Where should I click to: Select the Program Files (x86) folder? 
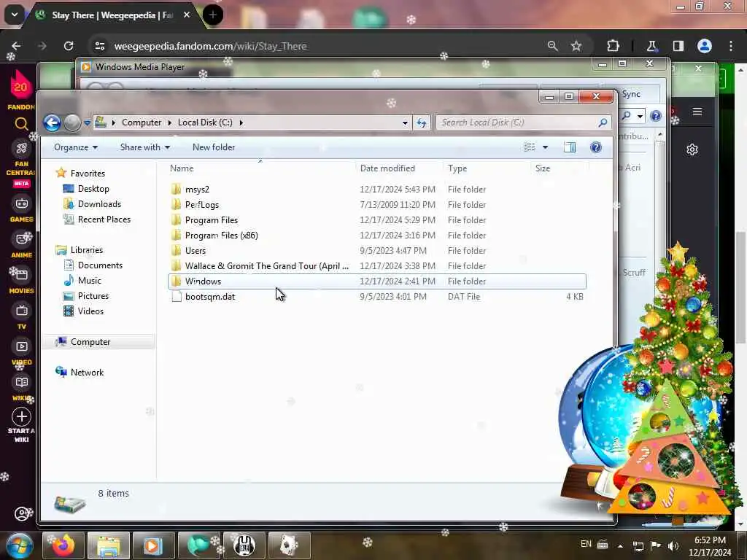coord(222,236)
